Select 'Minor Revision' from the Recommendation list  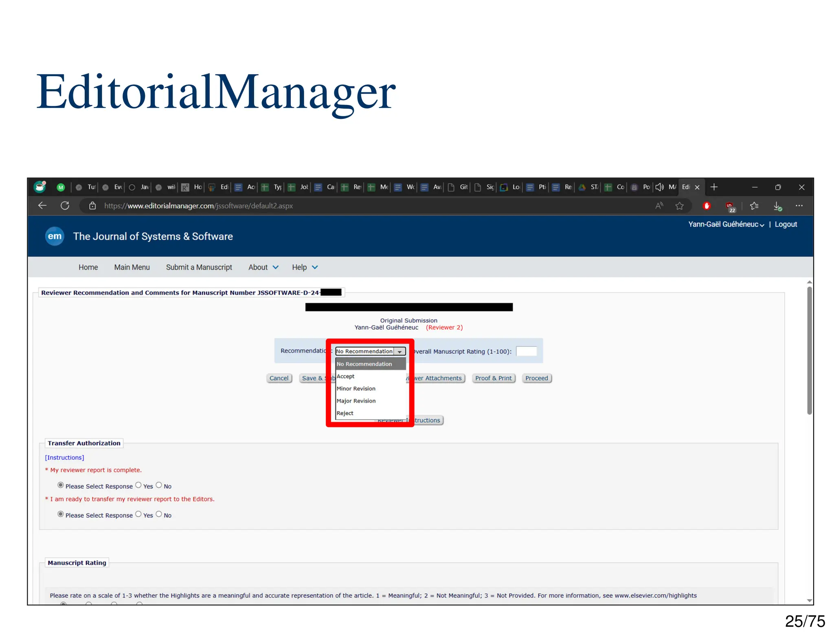click(x=370, y=388)
